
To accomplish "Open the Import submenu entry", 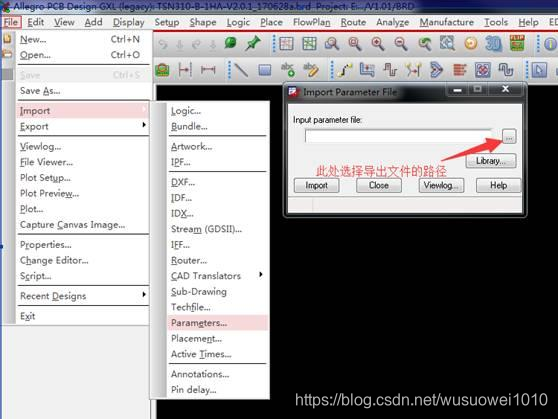I will pyautogui.click(x=83, y=111).
